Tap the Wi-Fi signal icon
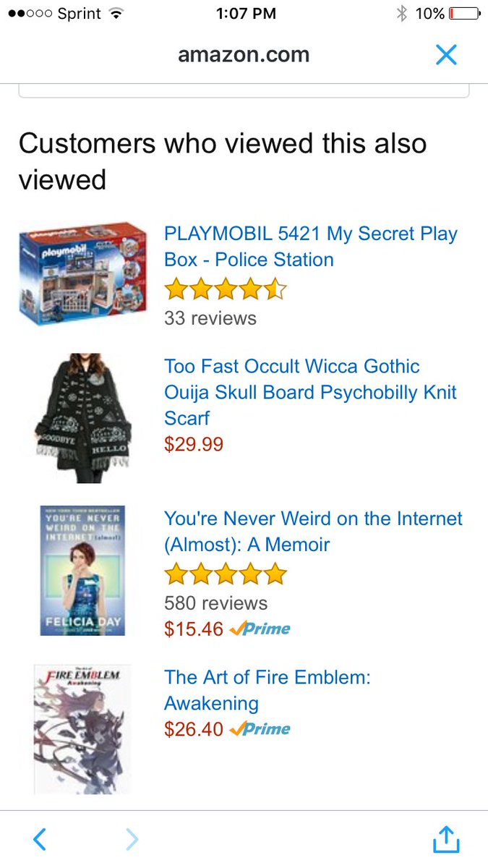Screen dimensions: 488x868 115,14
